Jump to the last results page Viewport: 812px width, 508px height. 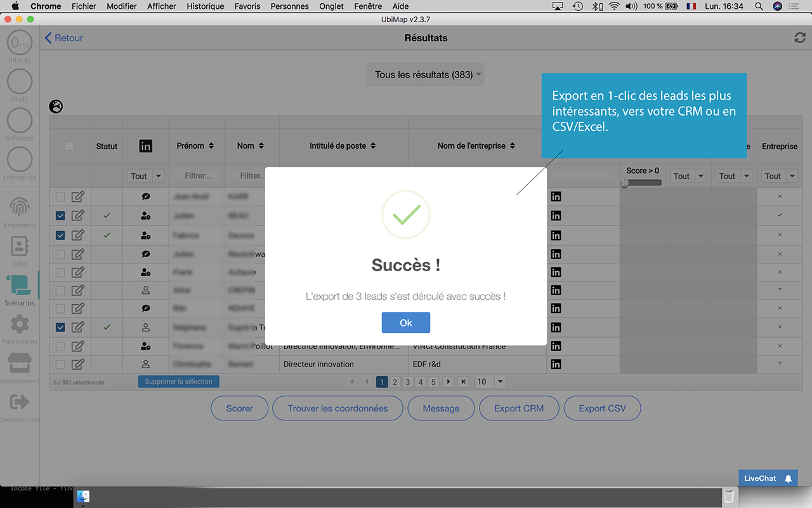coord(464,382)
